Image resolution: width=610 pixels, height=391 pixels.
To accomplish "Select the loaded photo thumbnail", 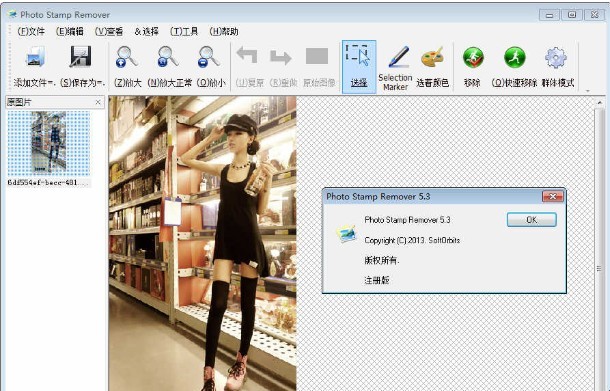I will click(x=49, y=143).
